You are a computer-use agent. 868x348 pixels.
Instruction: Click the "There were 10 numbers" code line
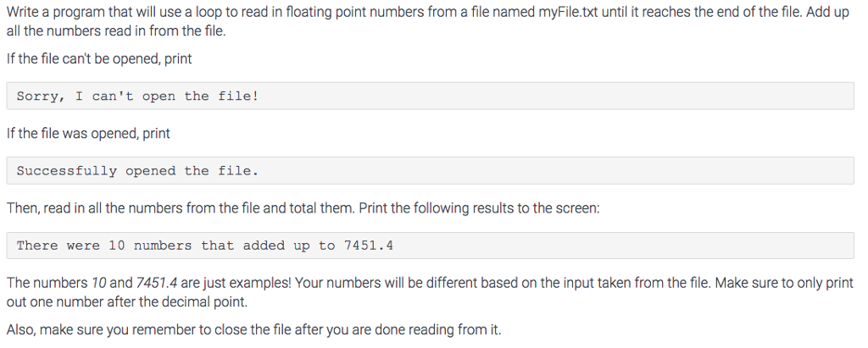pyautogui.click(x=204, y=246)
